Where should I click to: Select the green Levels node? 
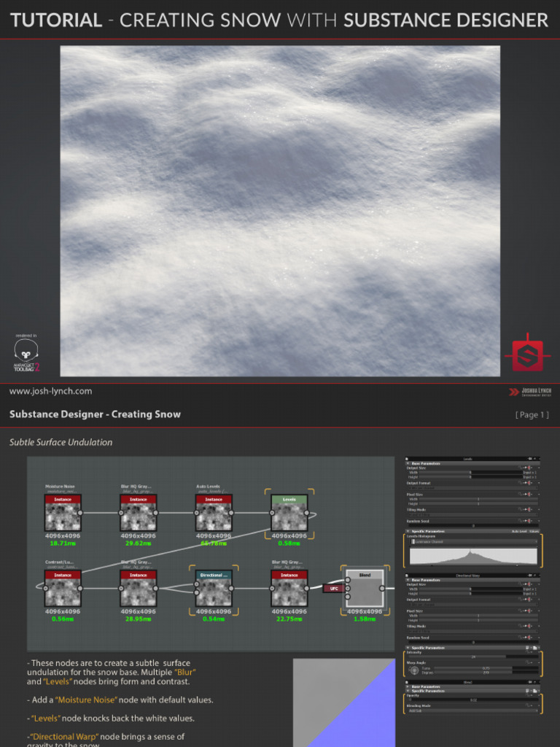[x=289, y=513]
